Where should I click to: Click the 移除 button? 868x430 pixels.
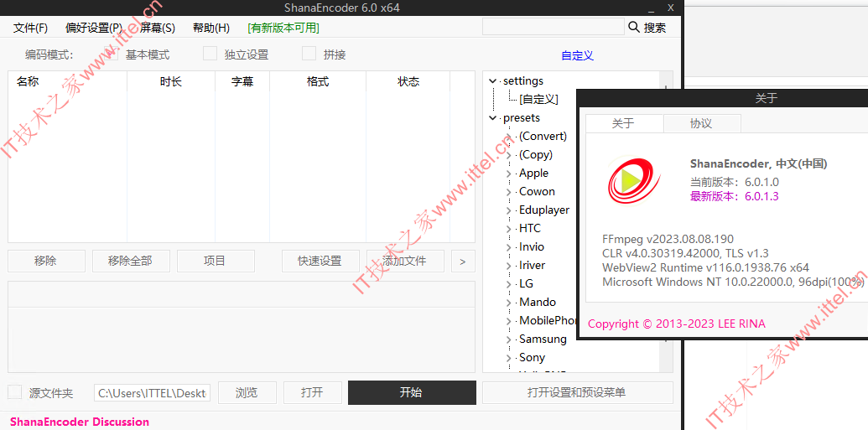(46, 261)
